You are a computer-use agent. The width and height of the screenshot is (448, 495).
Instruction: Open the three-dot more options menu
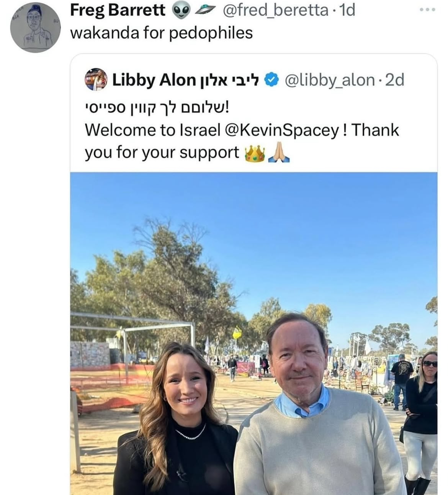tap(427, 10)
